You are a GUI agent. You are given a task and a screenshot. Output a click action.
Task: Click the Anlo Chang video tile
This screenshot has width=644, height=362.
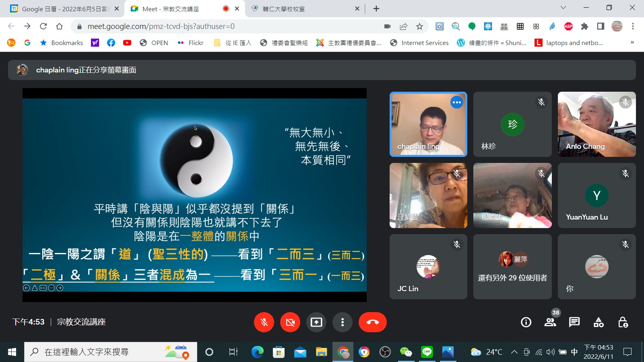(x=597, y=124)
